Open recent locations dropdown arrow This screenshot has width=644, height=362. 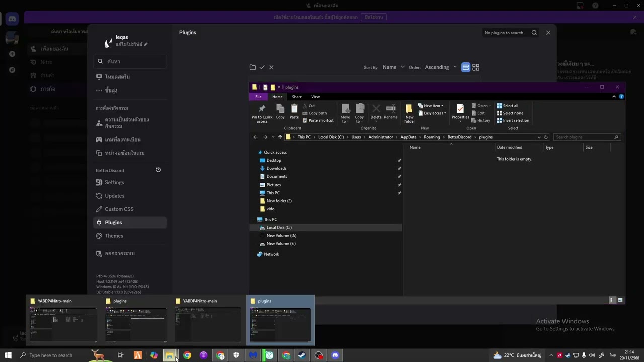coord(273,137)
